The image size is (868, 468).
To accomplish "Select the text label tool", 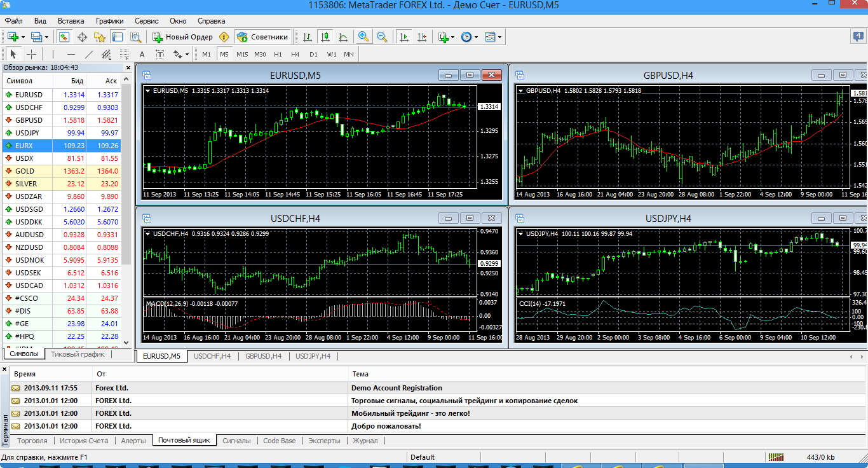I will [x=160, y=54].
